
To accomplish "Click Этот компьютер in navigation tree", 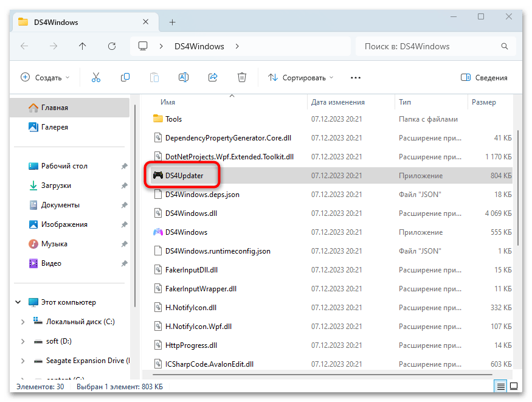I will (x=69, y=302).
